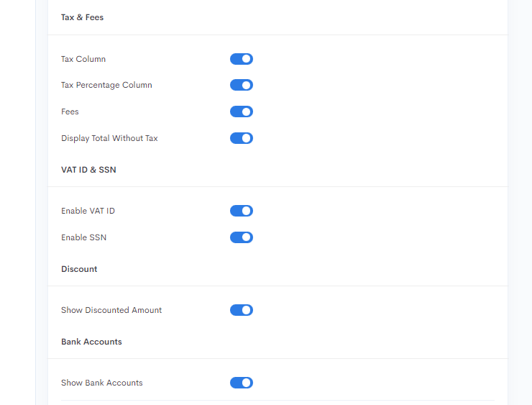
Task: Click the Tax Percentage Column label text
Action: click(x=106, y=85)
